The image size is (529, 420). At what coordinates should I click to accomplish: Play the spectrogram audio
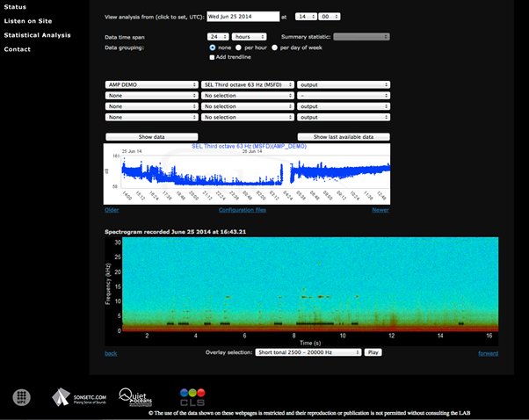373,351
